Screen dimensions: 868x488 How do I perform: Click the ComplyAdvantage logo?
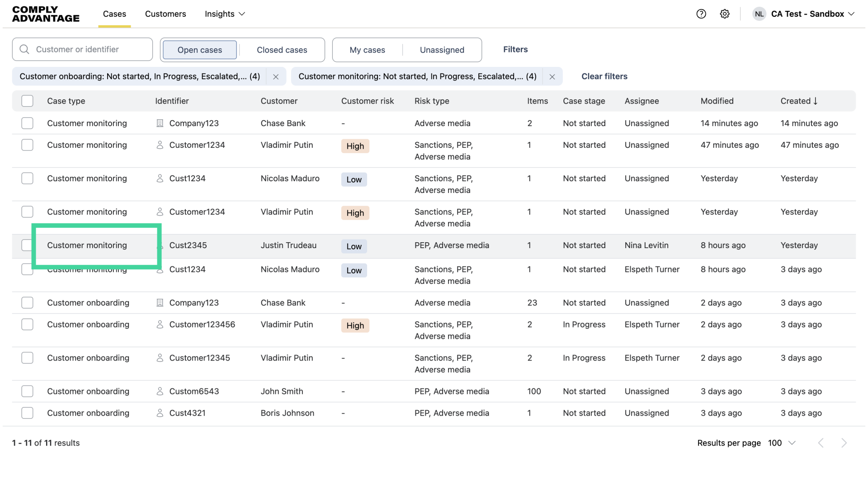click(x=46, y=14)
